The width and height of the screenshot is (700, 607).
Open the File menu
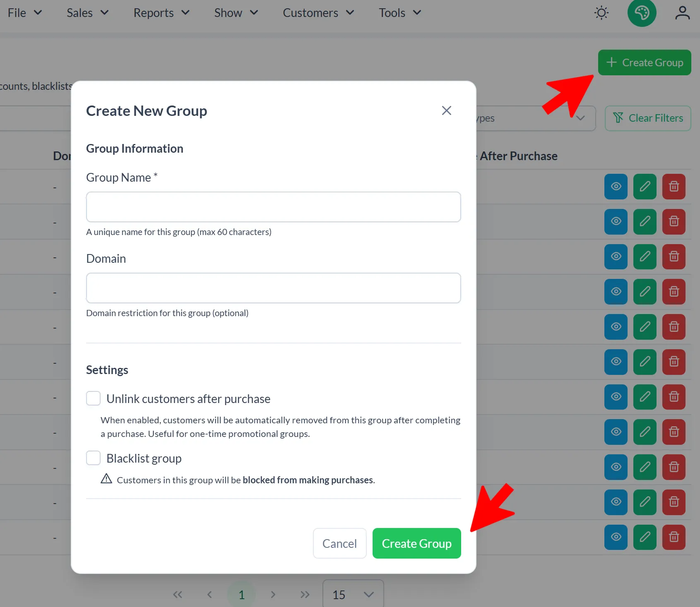[x=25, y=13]
